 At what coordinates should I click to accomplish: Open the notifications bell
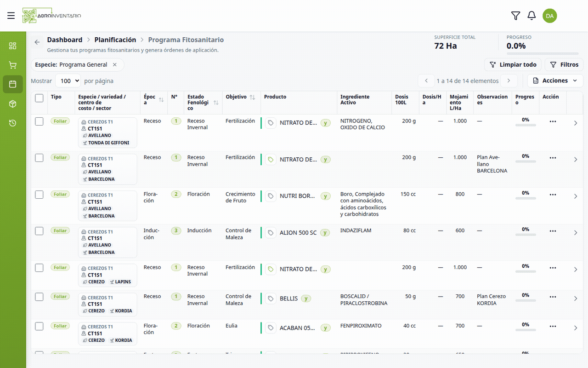point(531,16)
